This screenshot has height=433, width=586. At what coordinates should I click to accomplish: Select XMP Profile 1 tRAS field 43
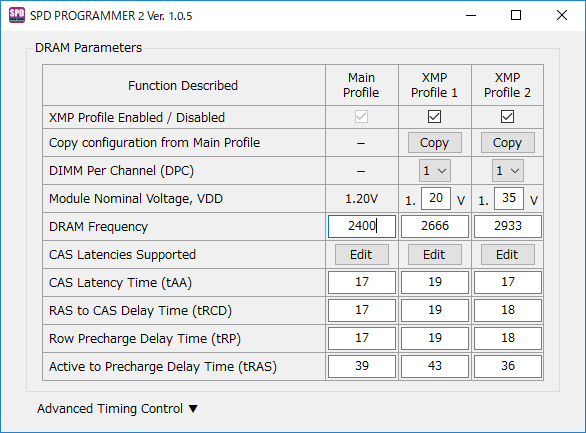click(x=435, y=366)
